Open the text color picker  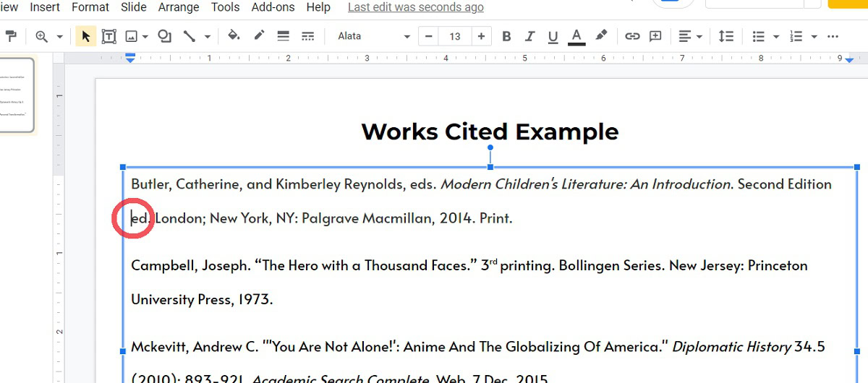(x=576, y=36)
